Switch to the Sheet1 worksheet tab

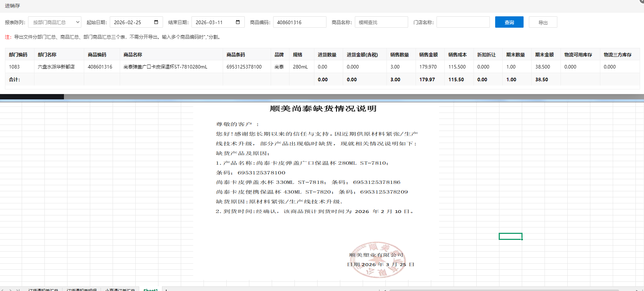[150, 290]
